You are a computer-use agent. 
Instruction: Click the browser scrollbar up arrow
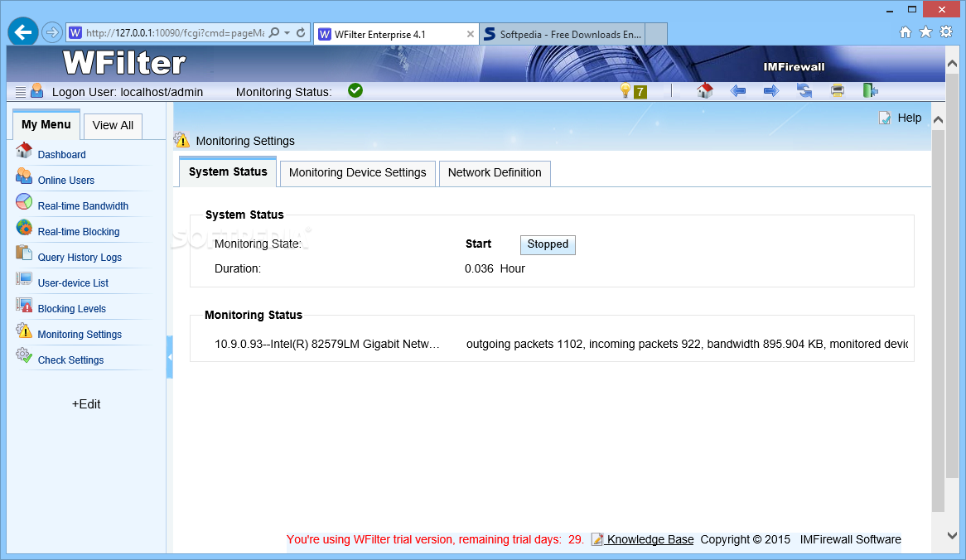coord(953,64)
